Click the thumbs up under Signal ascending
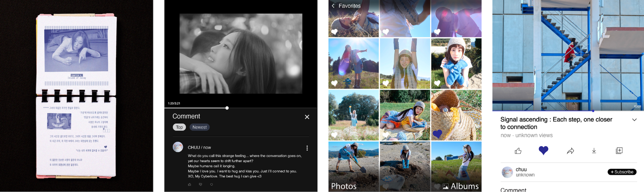This screenshot has height=192, width=644. click(518, 151)
